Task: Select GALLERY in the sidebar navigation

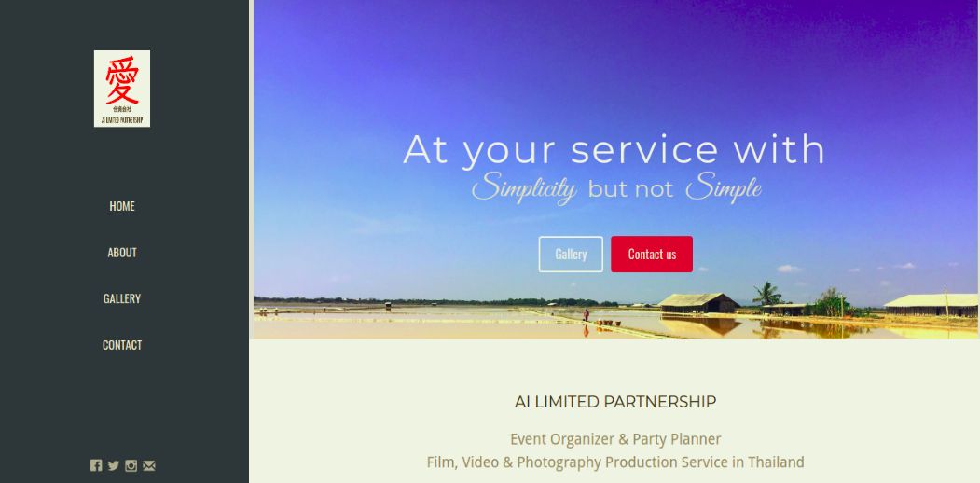Action: click(122, 298)
